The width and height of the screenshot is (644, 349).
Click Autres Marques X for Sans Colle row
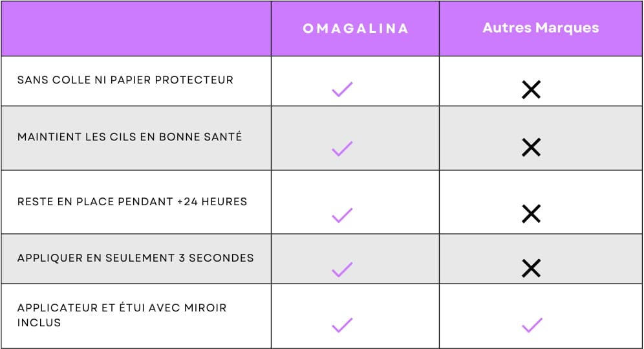tap(531, 90)
